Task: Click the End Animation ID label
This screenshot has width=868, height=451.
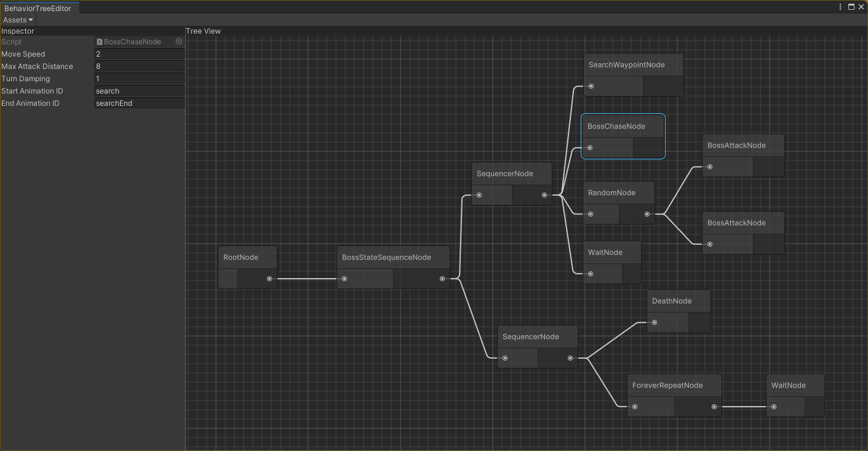Action: tap(31, 103)
